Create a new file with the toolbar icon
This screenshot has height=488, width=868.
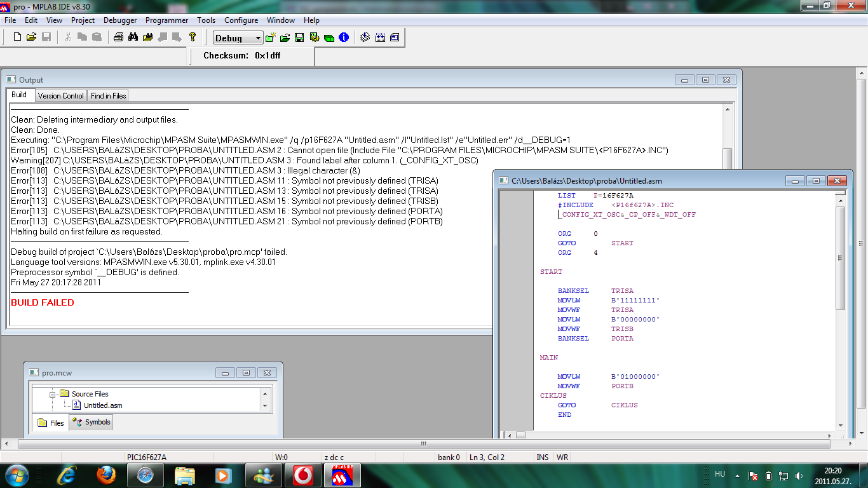click(17, 37)
